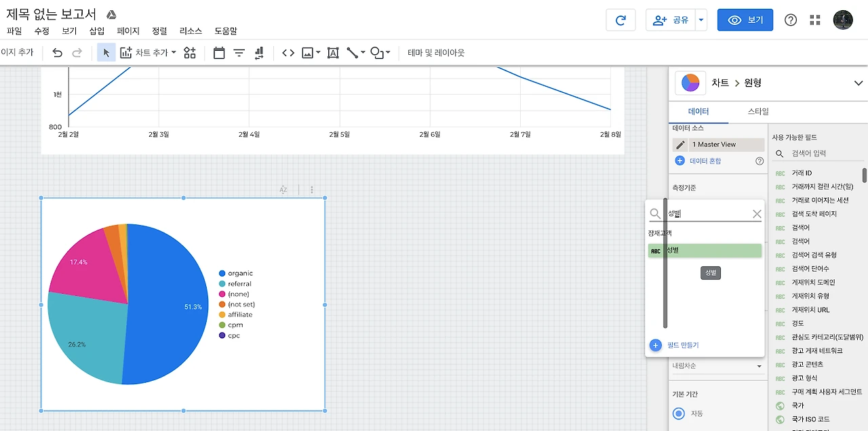Screen dimensions: 868x431
Task: Click the data blend help icon
Action: [x=759, y=161]
